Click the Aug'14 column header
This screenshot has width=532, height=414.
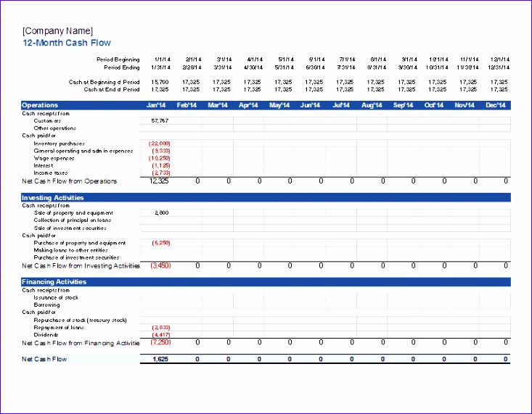click(x=372, y=105)
